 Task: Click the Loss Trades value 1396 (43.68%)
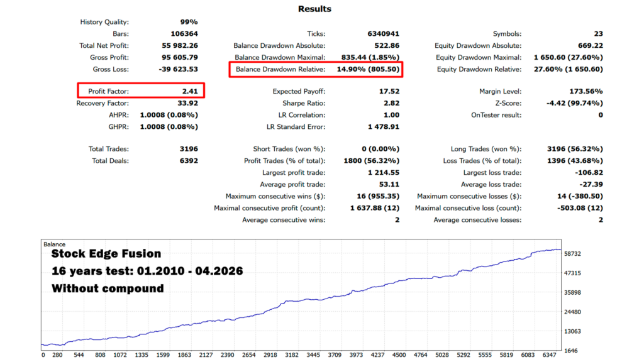tap(575, 161)
